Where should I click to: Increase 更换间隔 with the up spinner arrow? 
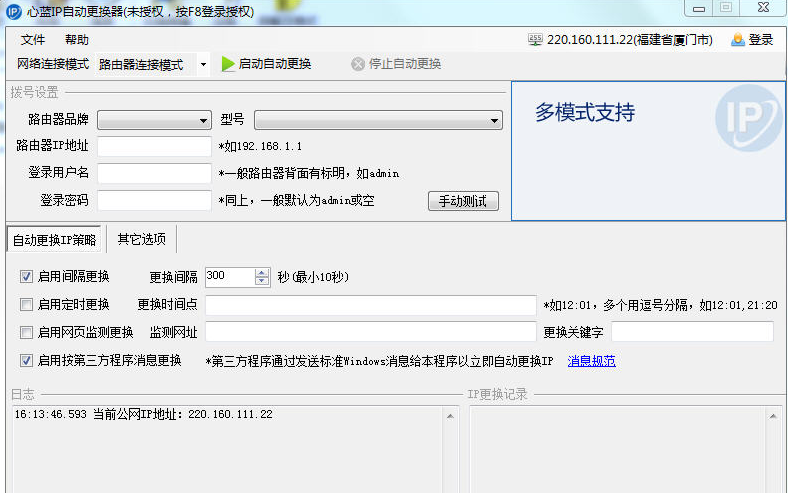pos(262,272)
